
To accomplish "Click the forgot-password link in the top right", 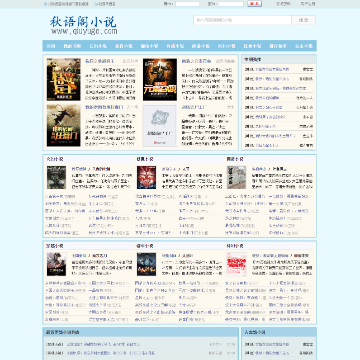I will click(x=283, y=4).
